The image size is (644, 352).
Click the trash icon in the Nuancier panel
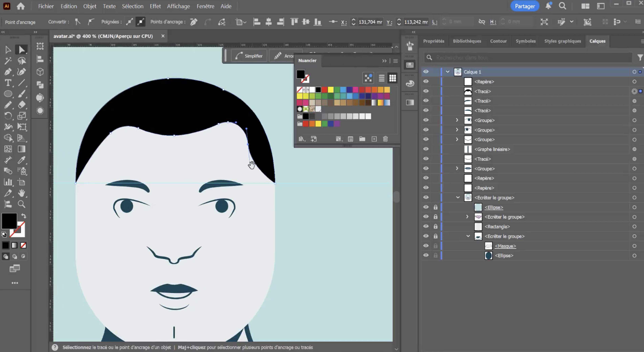tap(385, 139)
